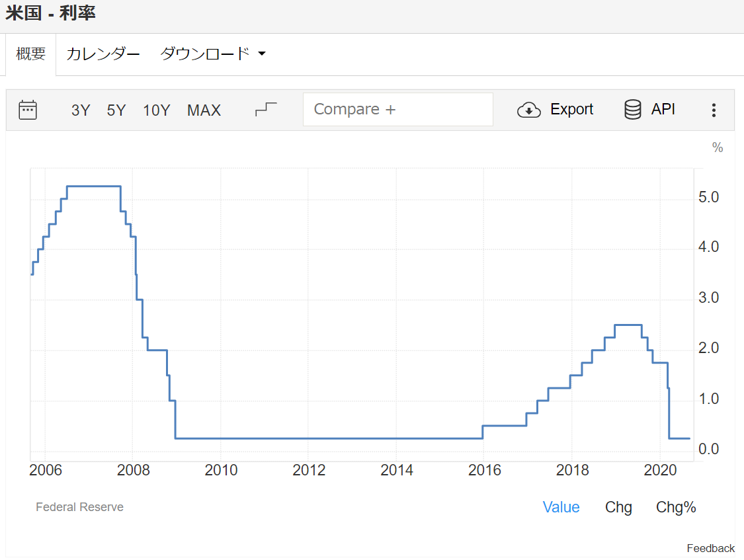This screenshot has height=560, width=744.
Task: Click the Feedback link
Action: (710, 548)
